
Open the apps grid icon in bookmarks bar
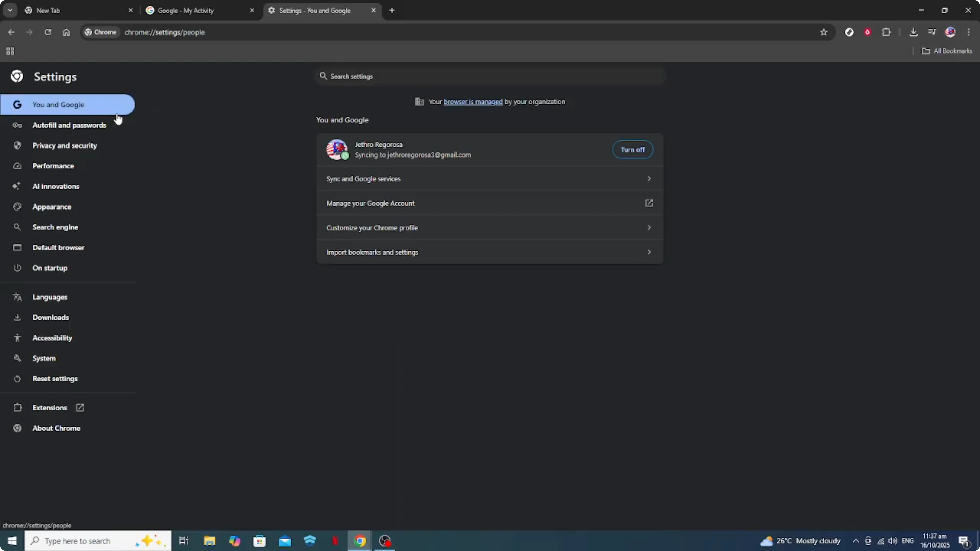click(x=10, y=51)
